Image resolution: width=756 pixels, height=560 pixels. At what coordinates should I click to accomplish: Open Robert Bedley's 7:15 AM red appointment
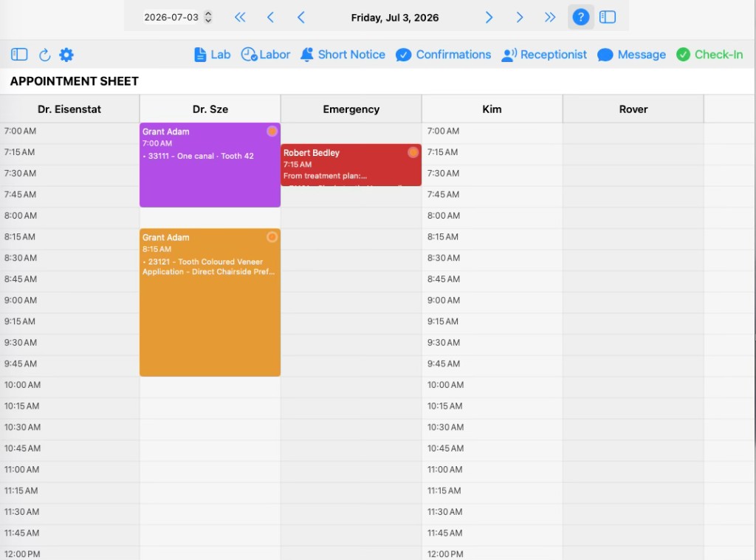point(351,165)
